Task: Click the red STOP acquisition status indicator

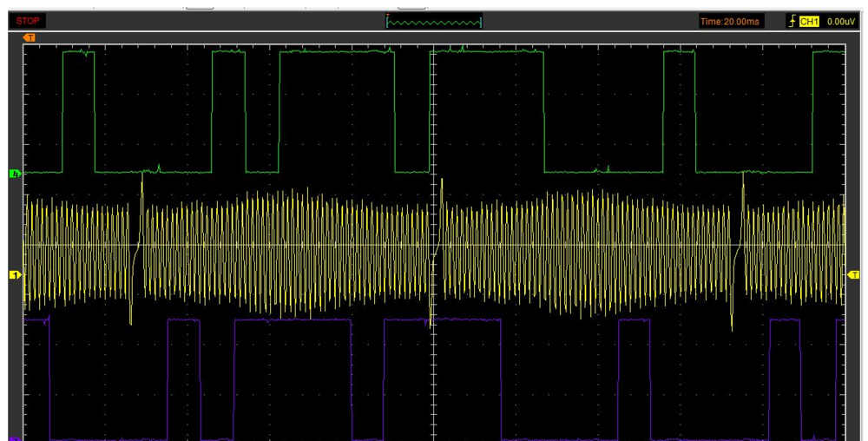Action: [x=28, y=21]
